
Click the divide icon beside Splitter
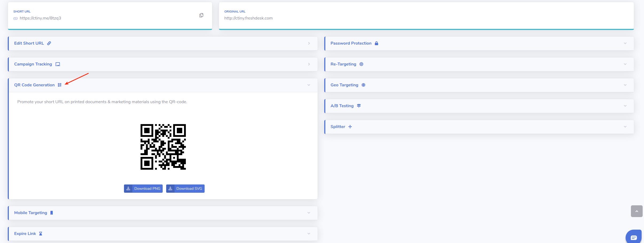(350, 127)
